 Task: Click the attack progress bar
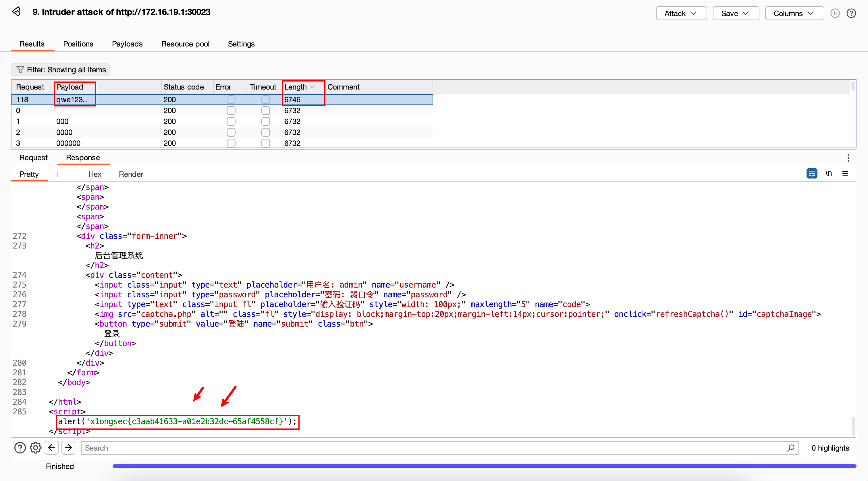[x=484, y=466]
